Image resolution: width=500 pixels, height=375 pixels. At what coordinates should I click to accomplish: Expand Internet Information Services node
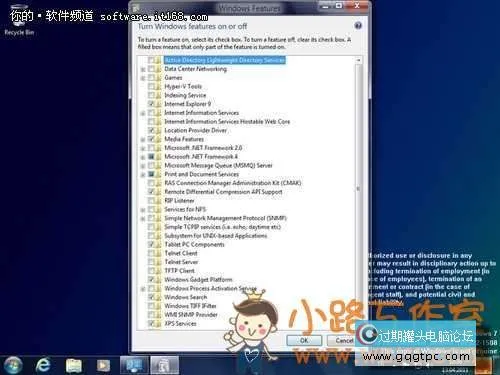[x=143, y=113]
